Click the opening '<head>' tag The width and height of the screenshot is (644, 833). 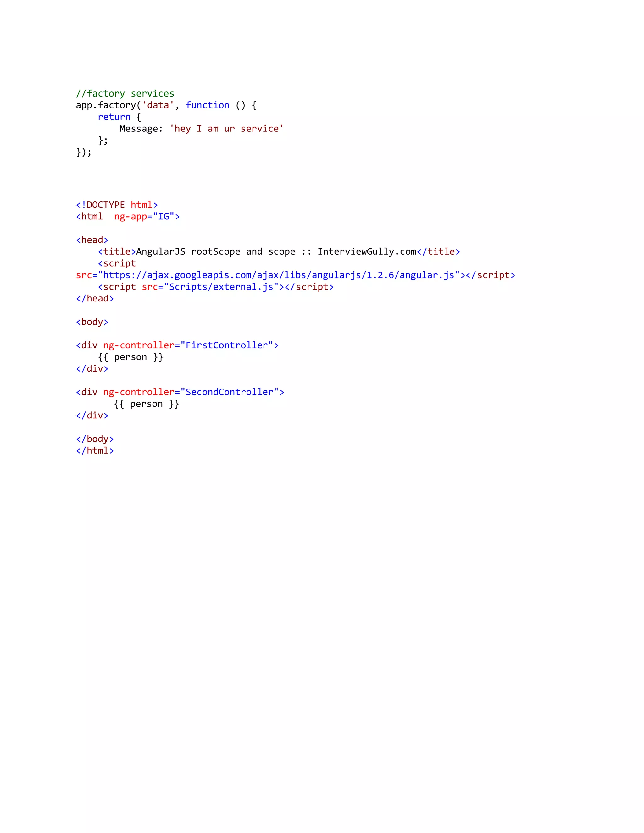(92, 240)
